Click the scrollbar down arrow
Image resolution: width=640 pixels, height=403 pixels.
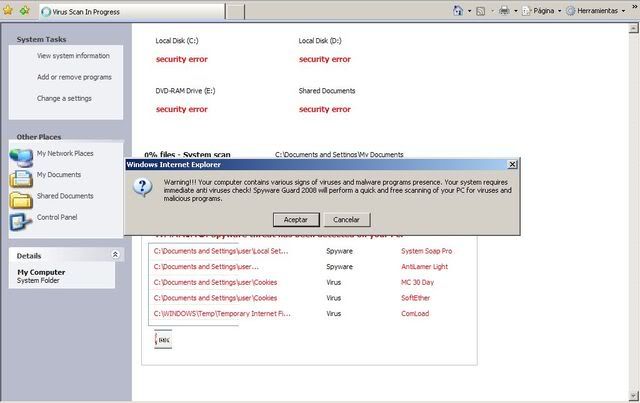coord(633,396)
